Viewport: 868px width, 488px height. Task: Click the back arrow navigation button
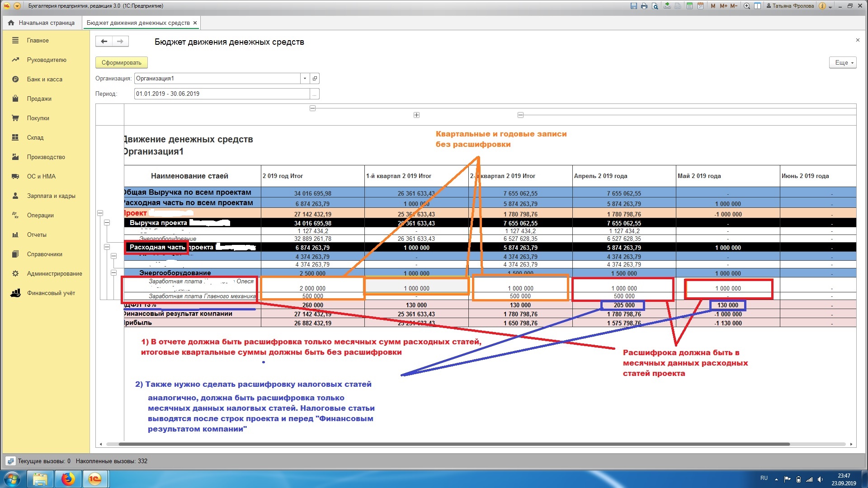coord(104,42)
